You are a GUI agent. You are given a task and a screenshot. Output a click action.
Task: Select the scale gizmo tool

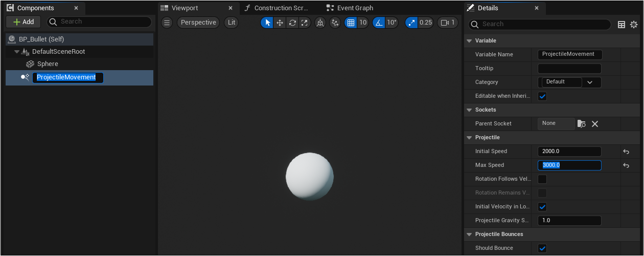[x=305, y=23]
